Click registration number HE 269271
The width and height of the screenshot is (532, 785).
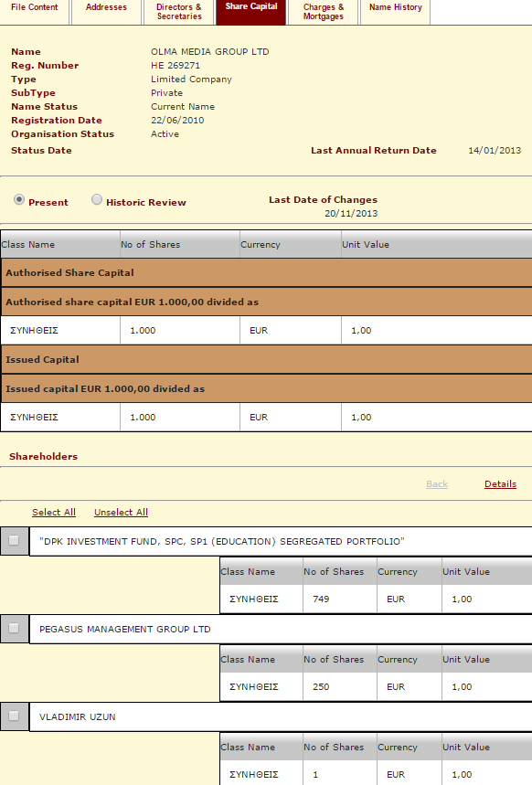(x=176, y=66)
